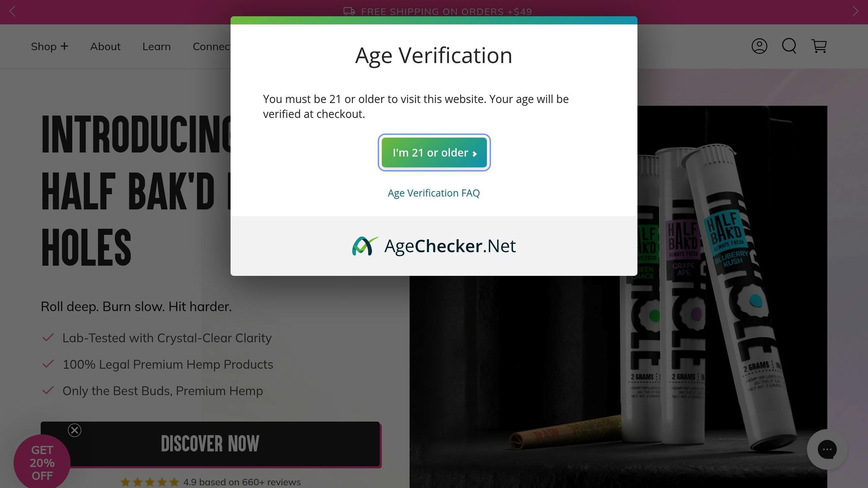This screenshot has width=868, height=488.
Task: Click the 4.9 star reviews rating
Action: [x=211, y=482]
